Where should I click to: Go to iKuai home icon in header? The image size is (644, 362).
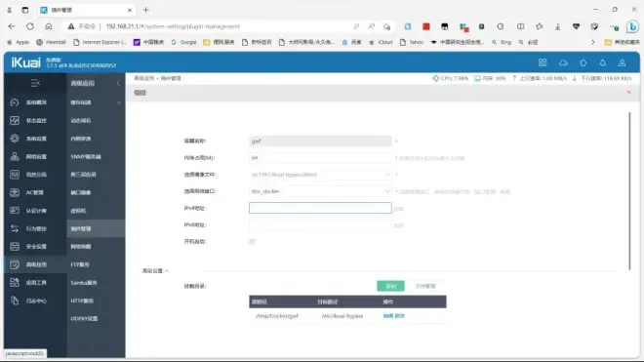click(x=584, y=62)
